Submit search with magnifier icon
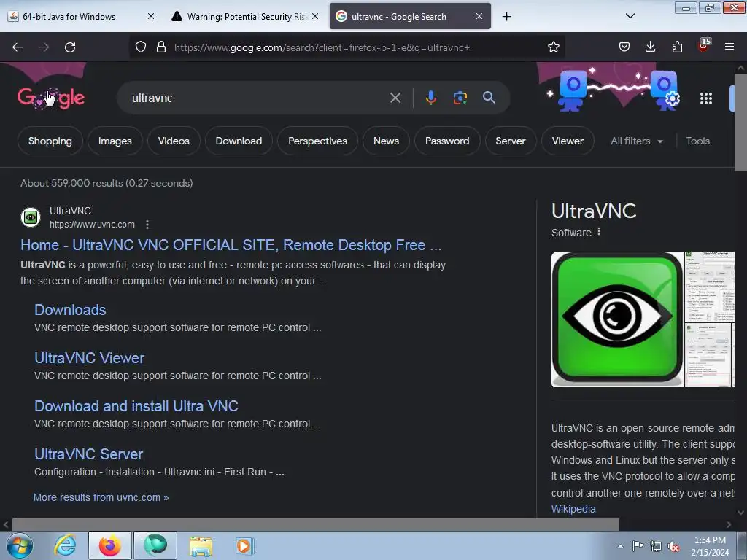 (x=489, y=98)
